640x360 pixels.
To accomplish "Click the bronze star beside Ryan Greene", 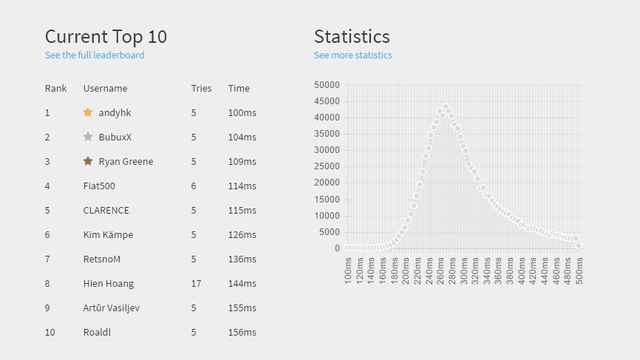I will (x=88, y=161).
